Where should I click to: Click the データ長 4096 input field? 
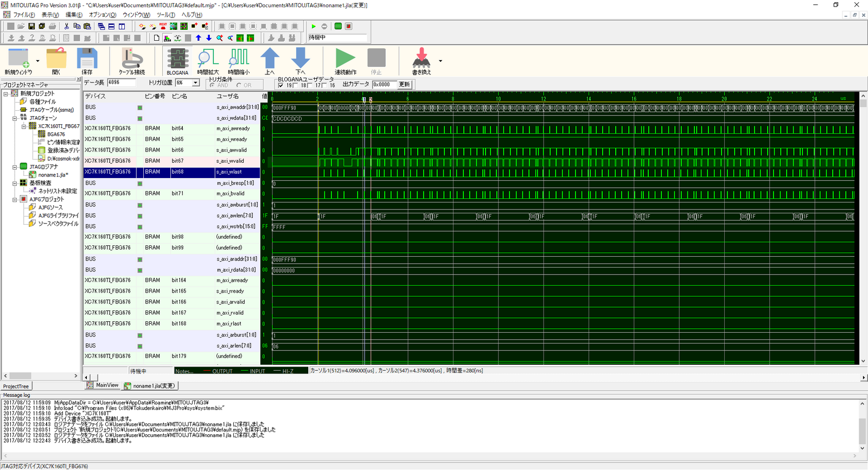pos(120,82)
